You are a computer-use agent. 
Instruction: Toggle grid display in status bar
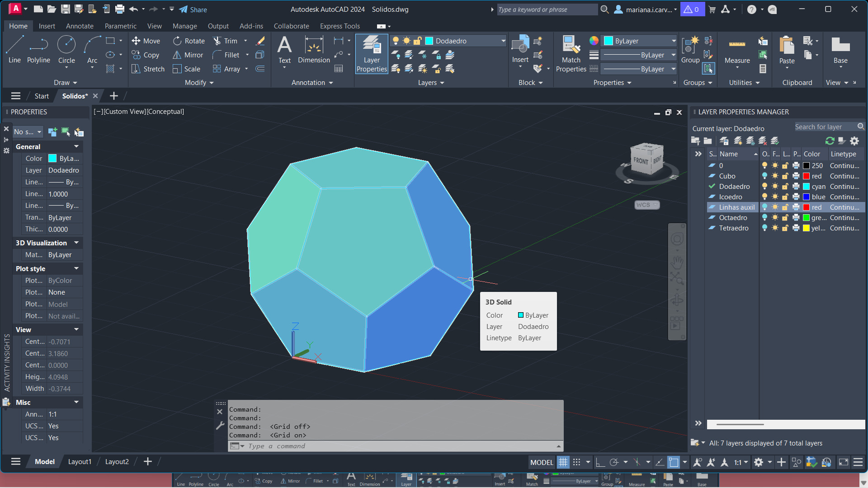(x=563, y=462)
